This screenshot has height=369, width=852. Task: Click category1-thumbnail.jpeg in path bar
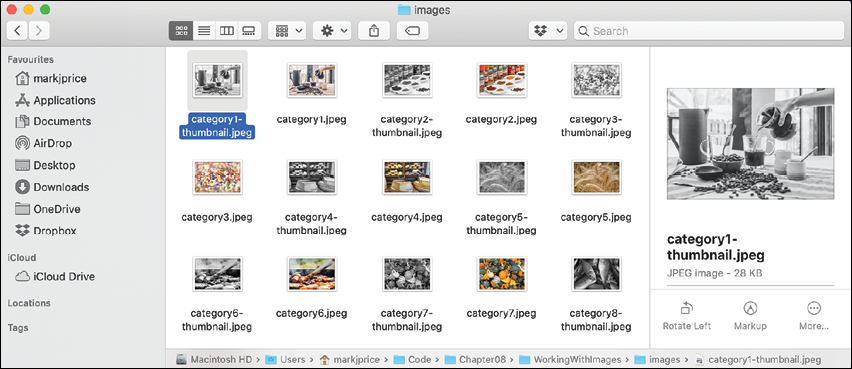coord(759,359)
